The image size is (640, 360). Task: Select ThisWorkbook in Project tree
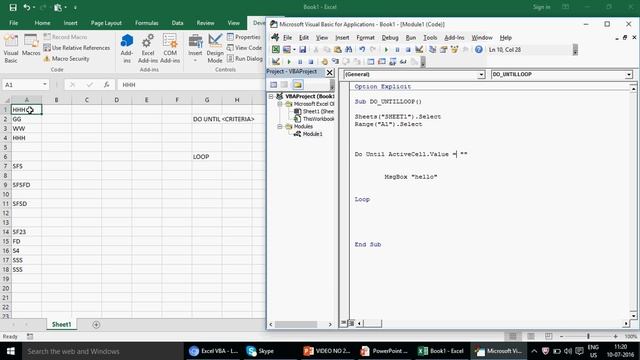point(318,119)
